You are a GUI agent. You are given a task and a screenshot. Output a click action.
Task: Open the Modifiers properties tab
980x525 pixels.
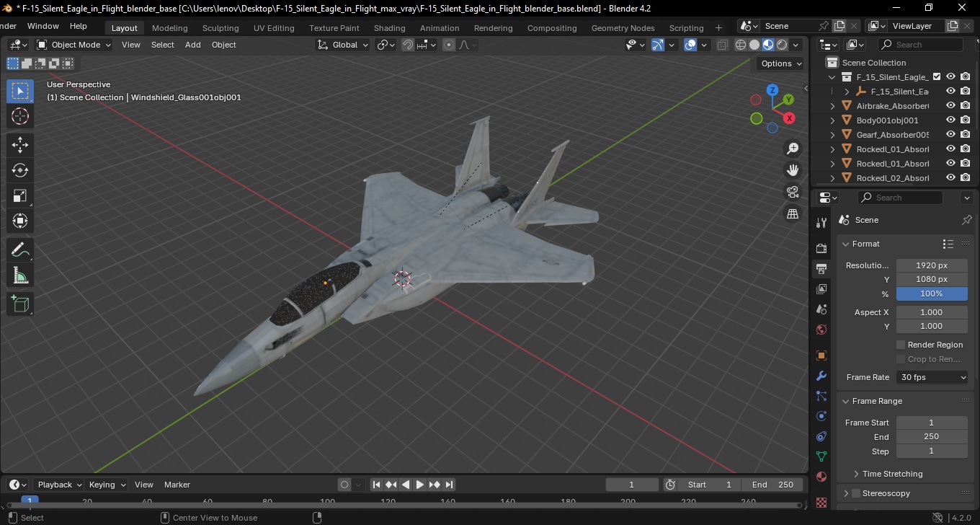(821, 376)
